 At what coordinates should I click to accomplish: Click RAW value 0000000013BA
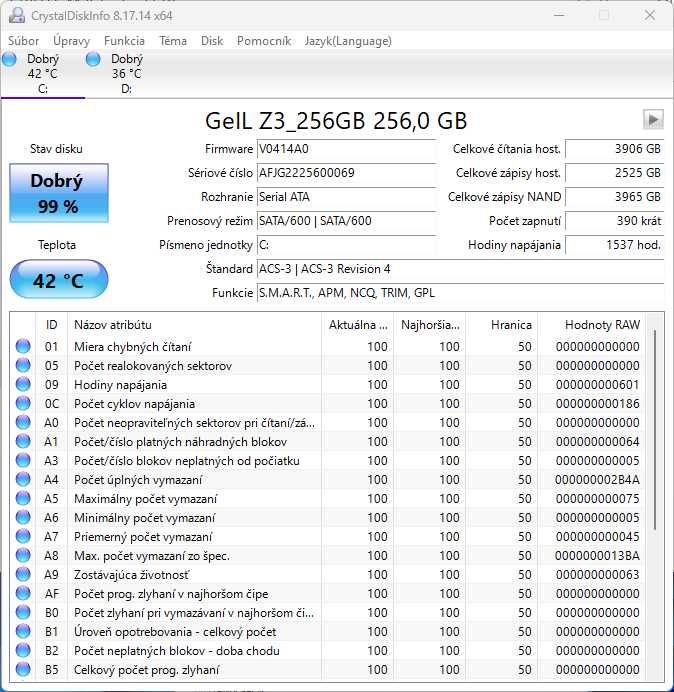tap(597, 556)
